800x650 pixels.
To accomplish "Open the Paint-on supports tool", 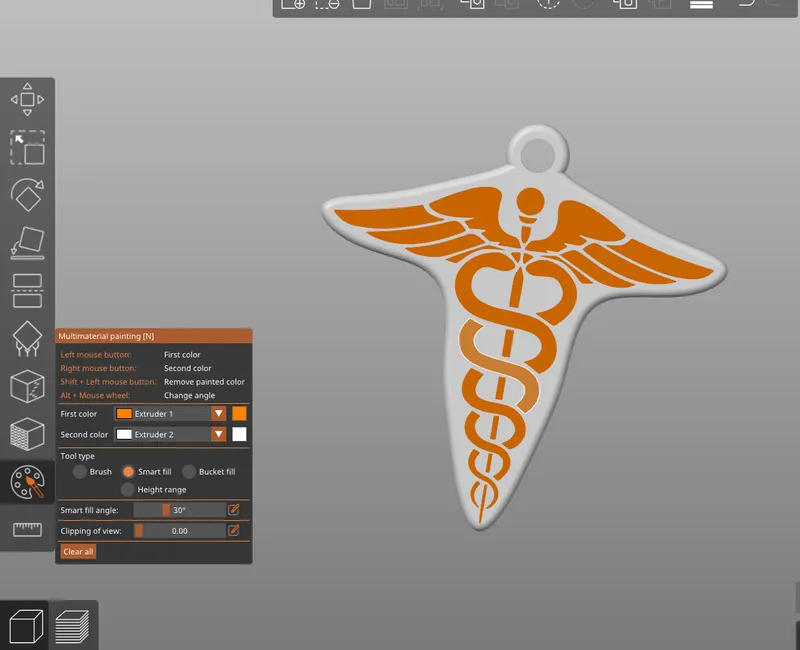I will tap(28, 338).
